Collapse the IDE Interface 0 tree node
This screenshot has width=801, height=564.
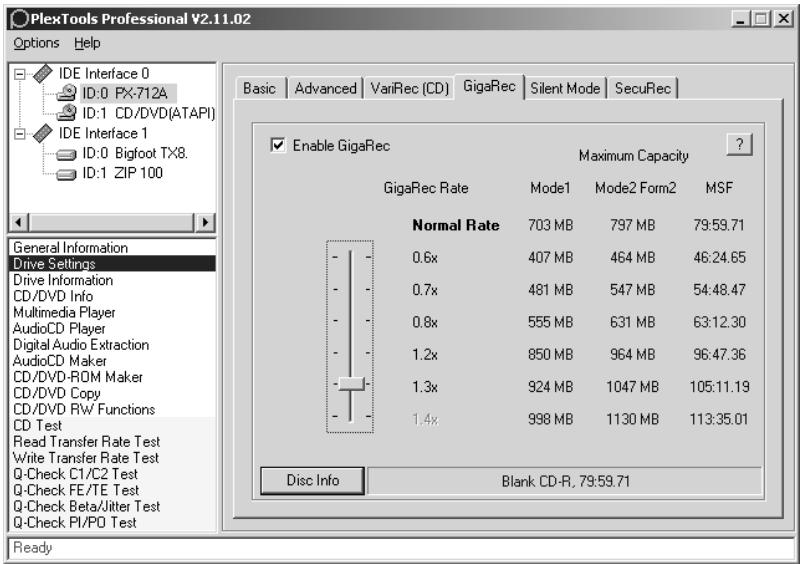[19, 74]
